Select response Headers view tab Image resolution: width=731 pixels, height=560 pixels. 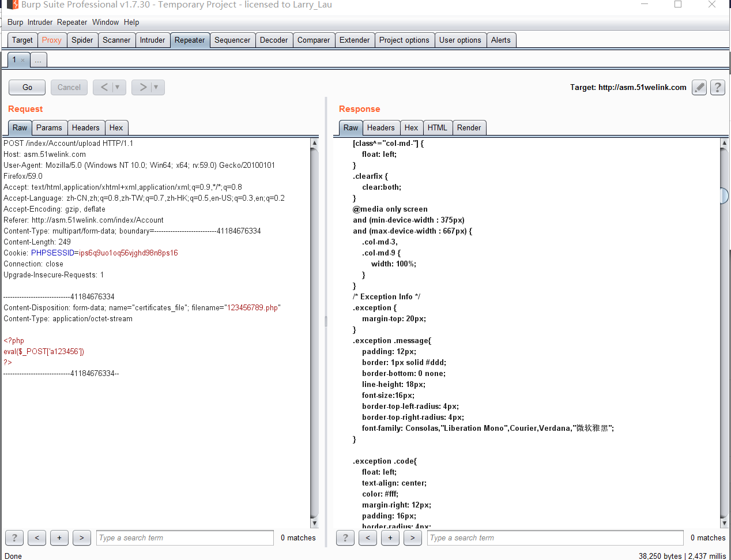tap(381, 127)
